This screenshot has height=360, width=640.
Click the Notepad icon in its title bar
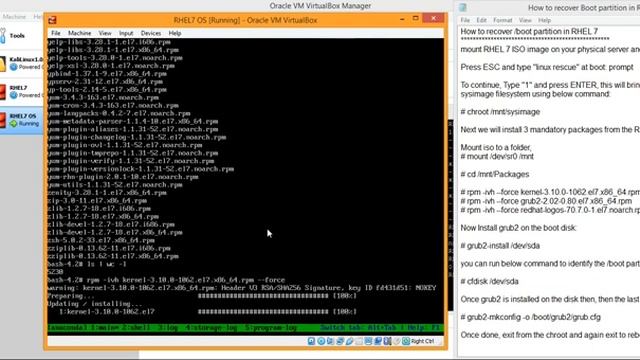point(463,7)
